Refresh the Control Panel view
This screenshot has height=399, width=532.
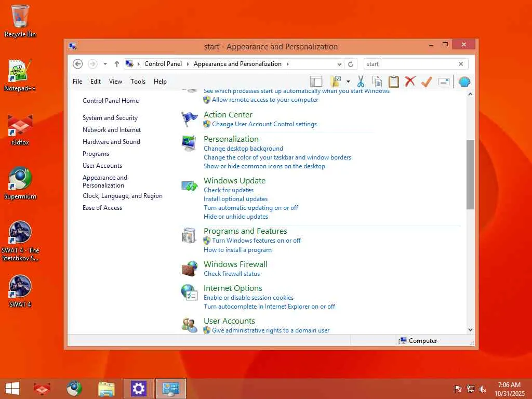351,64
